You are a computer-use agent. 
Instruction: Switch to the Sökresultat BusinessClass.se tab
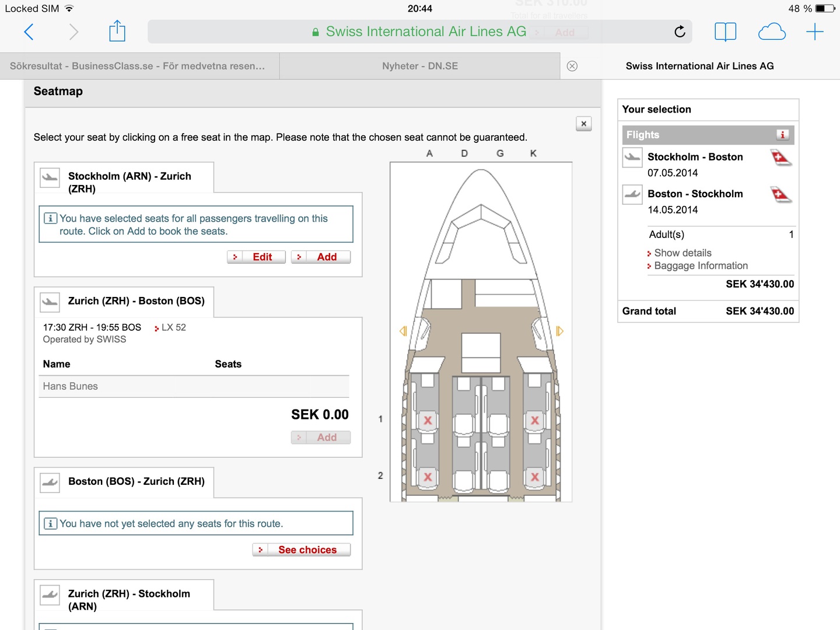[138, 66]
